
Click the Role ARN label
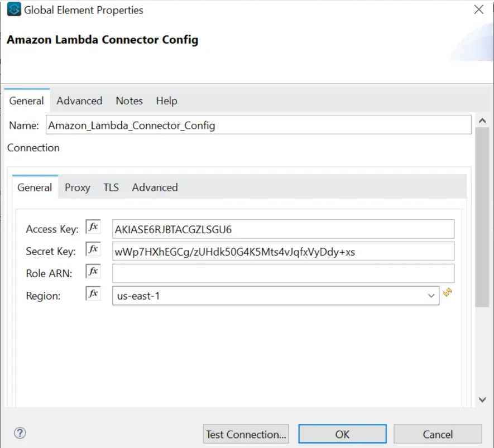pos(49,273)
